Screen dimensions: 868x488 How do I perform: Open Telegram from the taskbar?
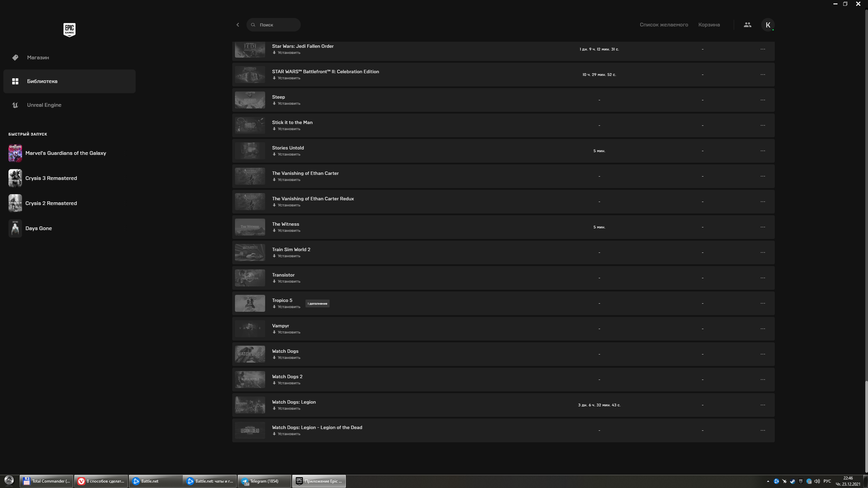[x=264, y=481]
